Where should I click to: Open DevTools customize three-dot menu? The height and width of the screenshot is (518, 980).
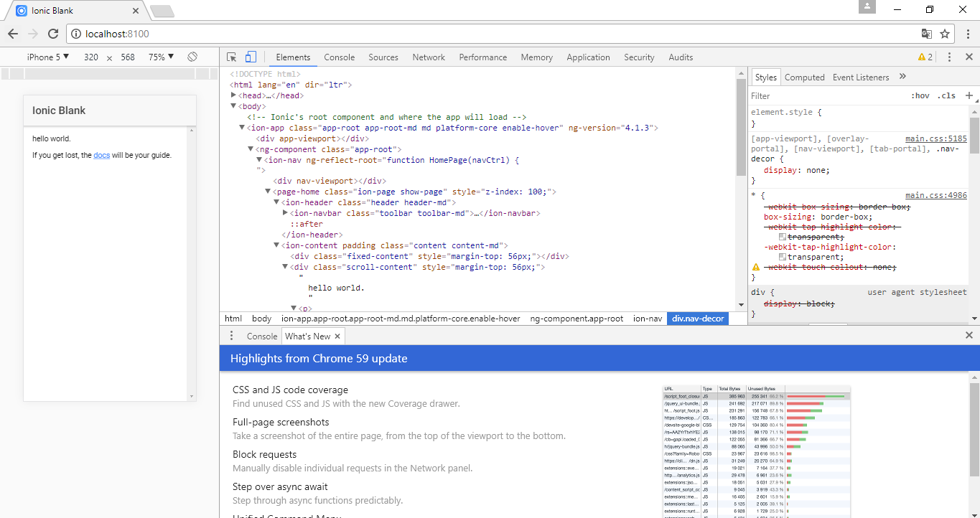pos(949,57)
